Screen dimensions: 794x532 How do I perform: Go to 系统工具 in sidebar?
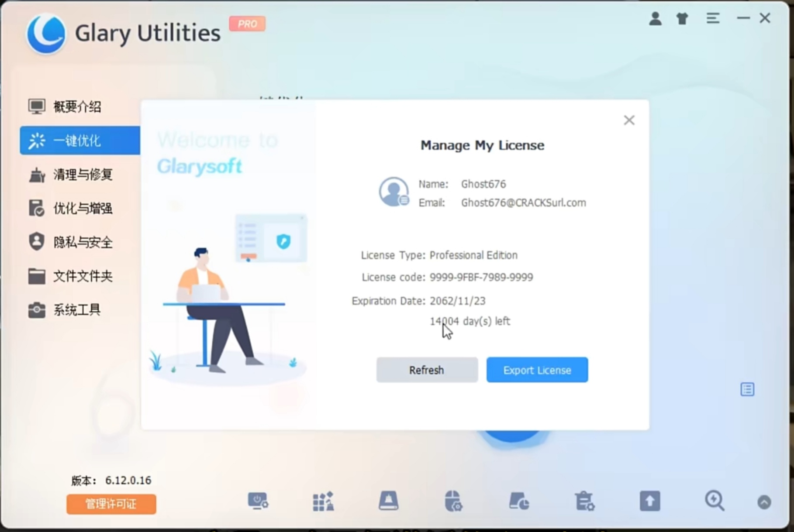[77, 310]
